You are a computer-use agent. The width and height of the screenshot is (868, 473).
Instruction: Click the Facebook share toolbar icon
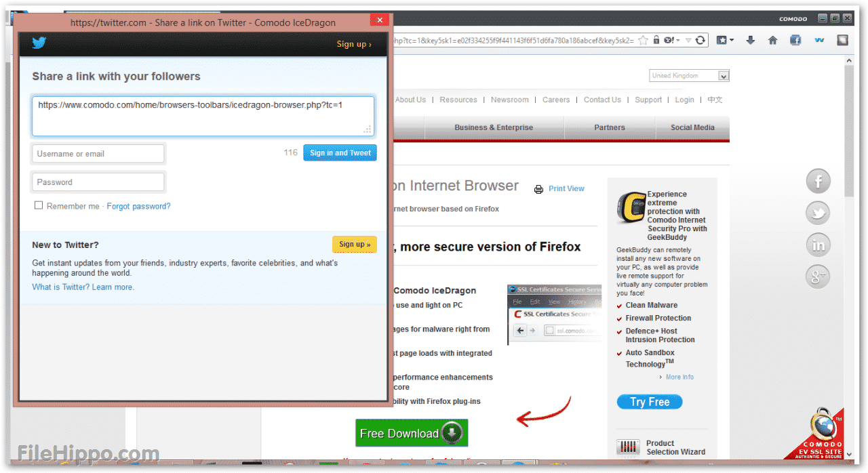[x=795, y=41]
